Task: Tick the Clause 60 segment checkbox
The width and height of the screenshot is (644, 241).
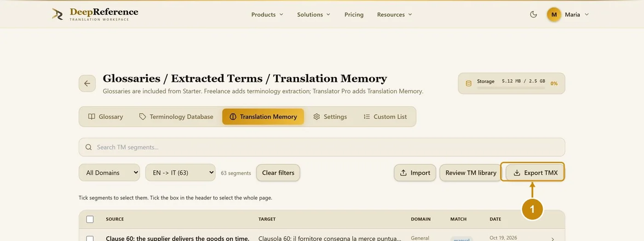Action: [x=90, y=239]
